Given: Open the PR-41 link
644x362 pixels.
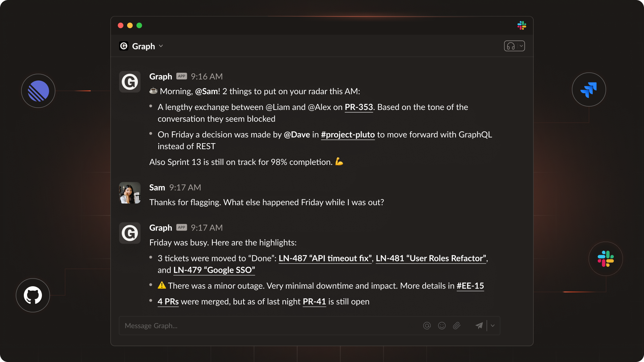Looking at the screenshot, I should tap(314, 302).
